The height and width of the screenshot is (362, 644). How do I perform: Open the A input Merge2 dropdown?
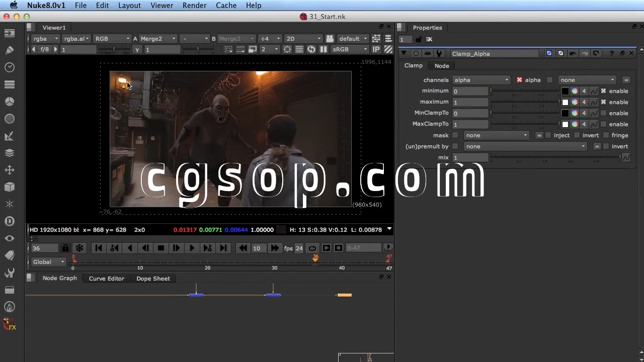pos(157,39)
